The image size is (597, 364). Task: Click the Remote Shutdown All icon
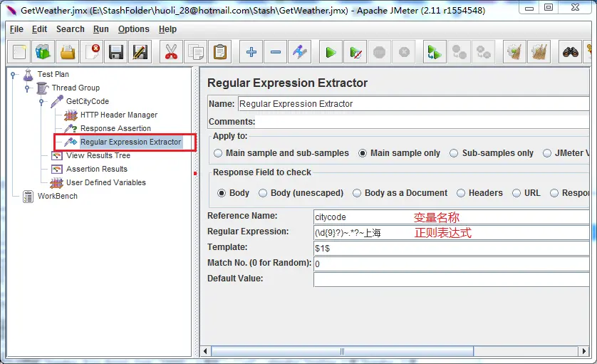484,52
